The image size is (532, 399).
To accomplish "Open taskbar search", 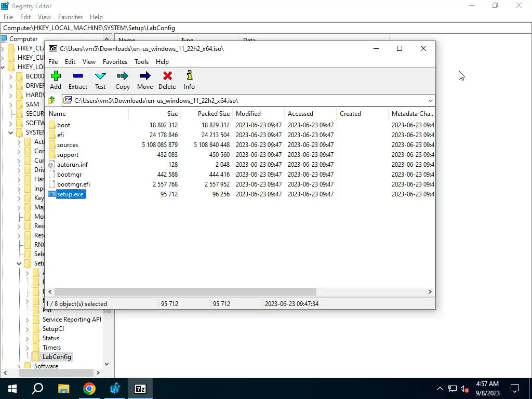I will [x=37, y=389].
